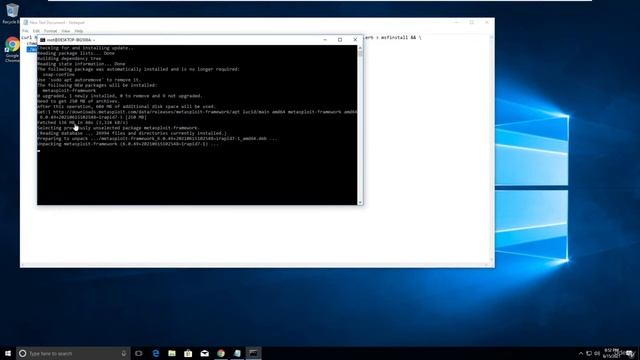
Task: Open the taskbar clock and date
Action: pos(612,353)
